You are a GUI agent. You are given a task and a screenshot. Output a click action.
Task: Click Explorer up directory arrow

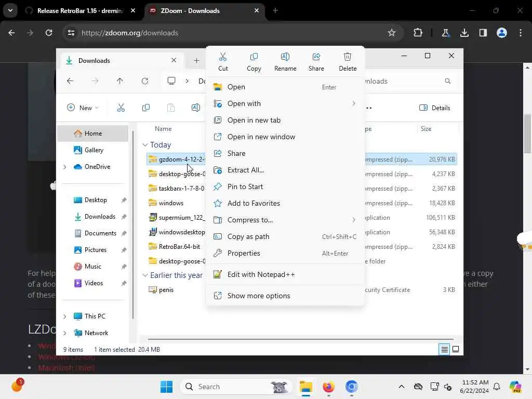[120, 81]
